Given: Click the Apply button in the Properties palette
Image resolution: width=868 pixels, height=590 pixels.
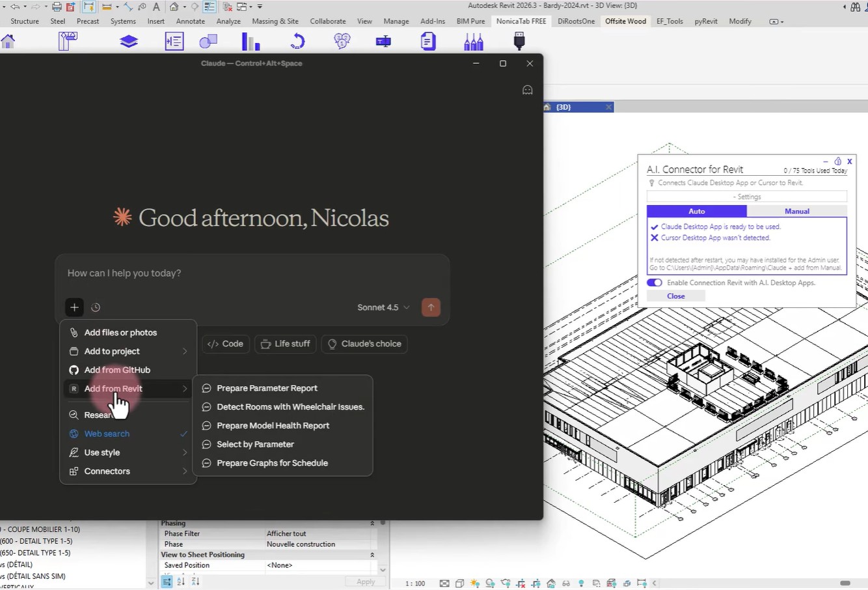Looking at the screenshot, I should 365,581.
